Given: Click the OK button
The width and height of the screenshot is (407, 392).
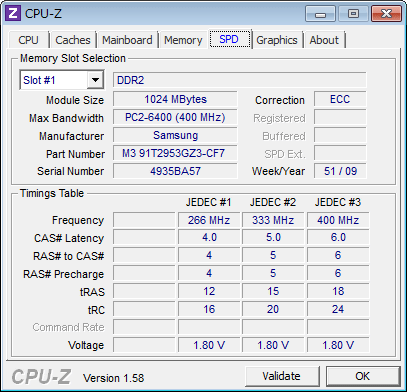Looking at the screenshot, I should click(363, 376).
